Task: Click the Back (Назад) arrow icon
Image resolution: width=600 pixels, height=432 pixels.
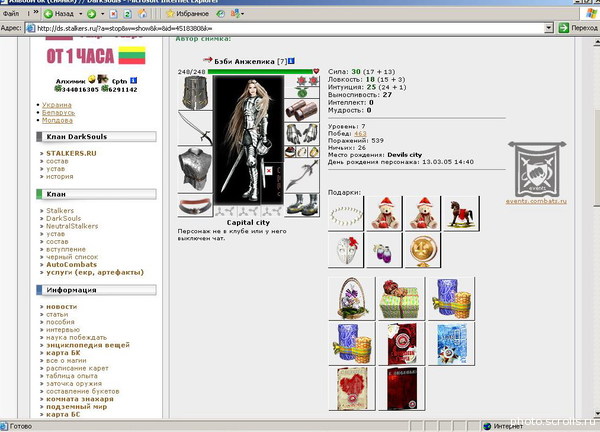Action: [48, 14]
